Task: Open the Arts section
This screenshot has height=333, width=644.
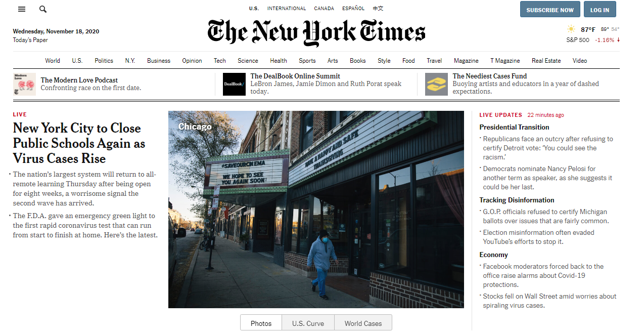Action: point(333,61)
